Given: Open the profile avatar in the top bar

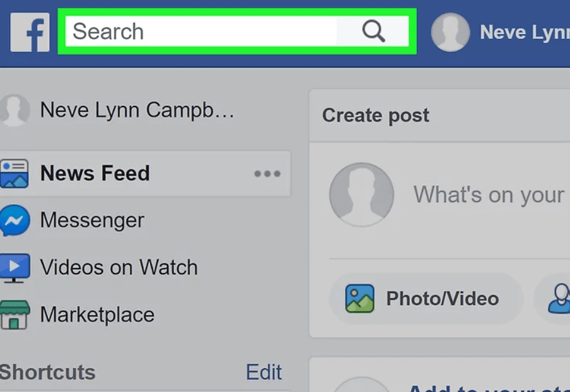Looking at the screenshot, I should [450, 32].
